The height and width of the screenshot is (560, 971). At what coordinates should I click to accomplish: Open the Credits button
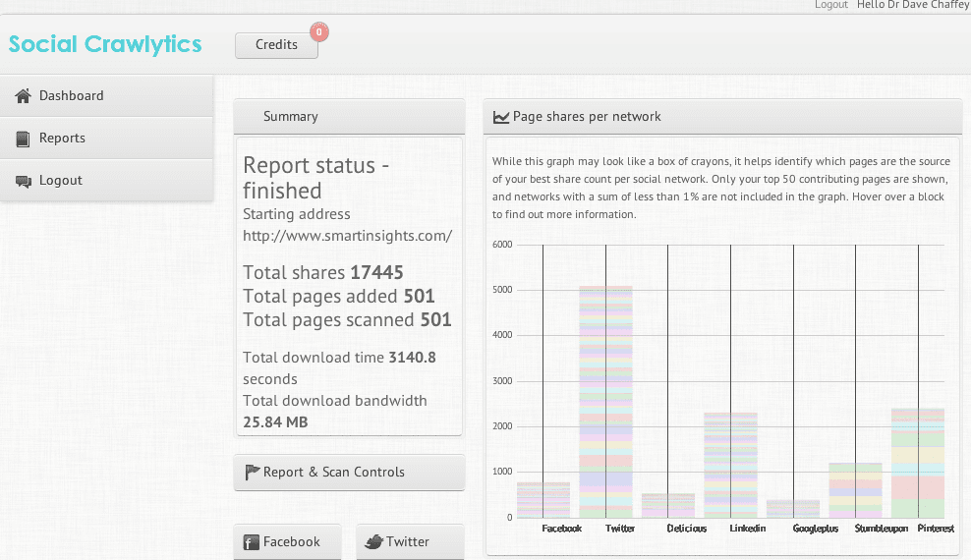(276, 45)
